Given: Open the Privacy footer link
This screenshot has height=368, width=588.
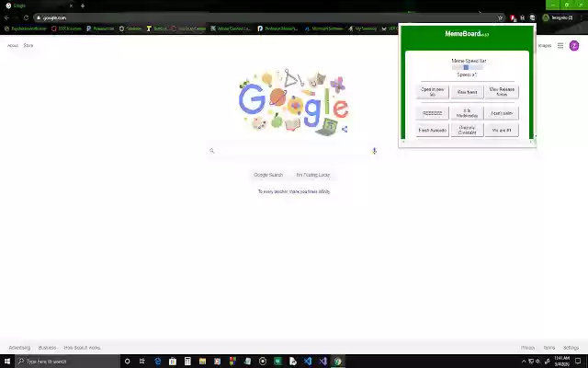Looking at the screenshot, I should click(x=527, y=348).
